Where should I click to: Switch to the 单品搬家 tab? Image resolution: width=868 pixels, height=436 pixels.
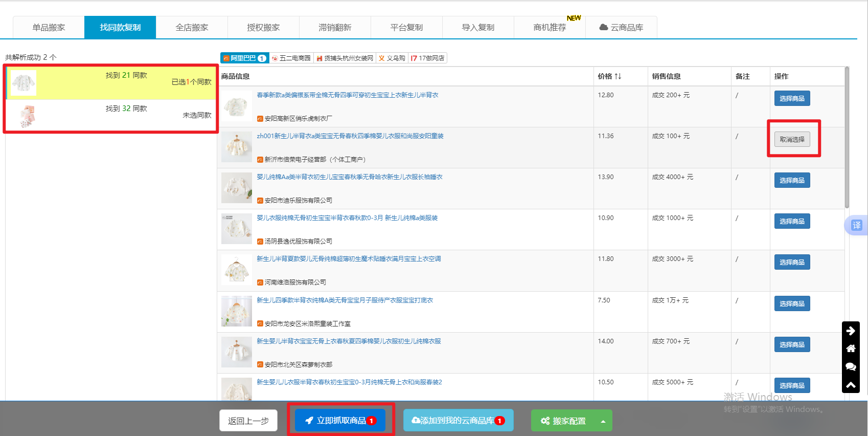pyautogui.click(x=49, y=28)
